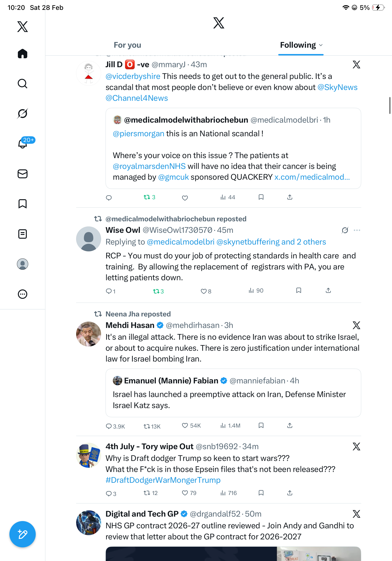Open the sidebar More options menu

point(23,294)
